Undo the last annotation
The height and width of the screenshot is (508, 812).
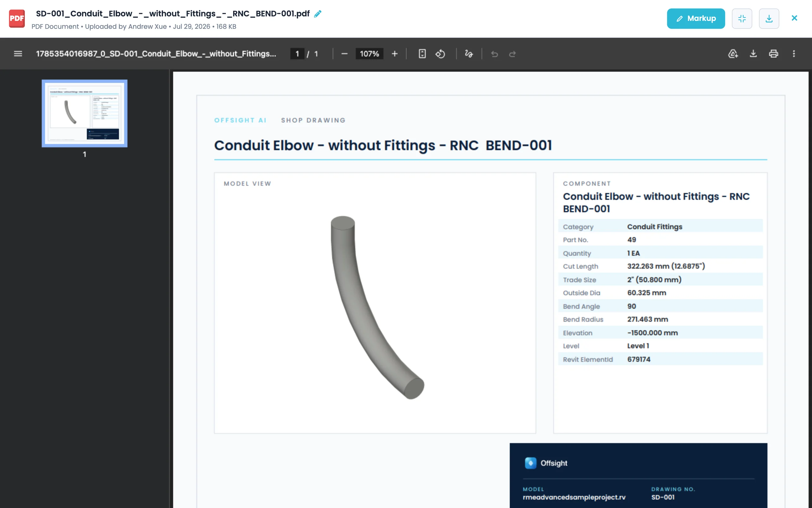tap(494, 54)
